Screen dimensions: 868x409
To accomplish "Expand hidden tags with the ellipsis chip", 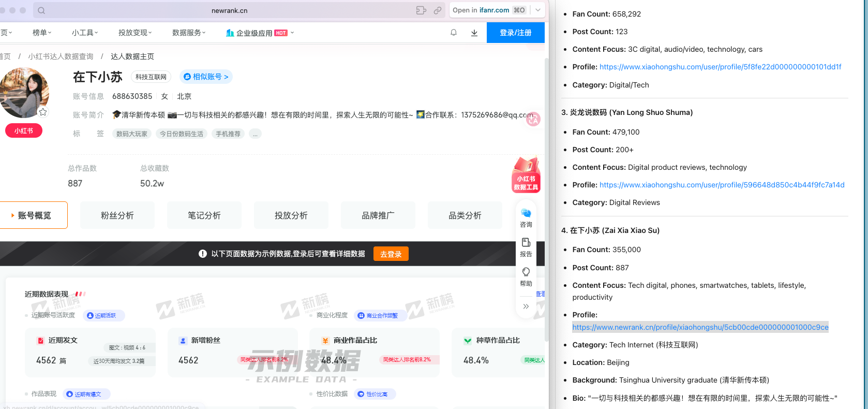I will 255,134.
